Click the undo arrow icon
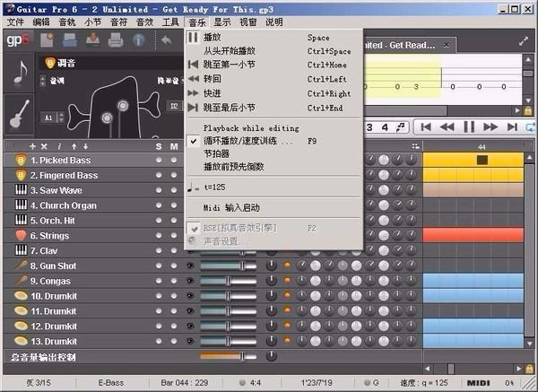Viewport: 538px width, 392px height. [x=167, y=40]
